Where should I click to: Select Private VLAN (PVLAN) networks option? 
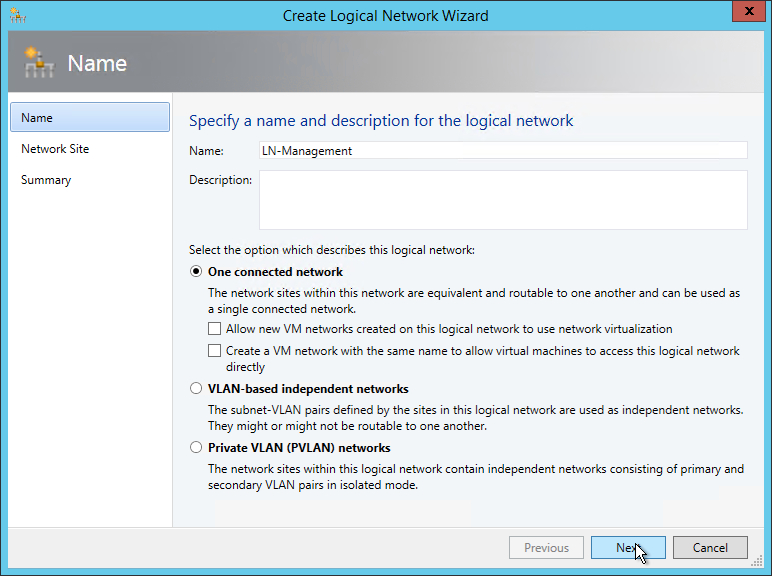tap(196, 448)
